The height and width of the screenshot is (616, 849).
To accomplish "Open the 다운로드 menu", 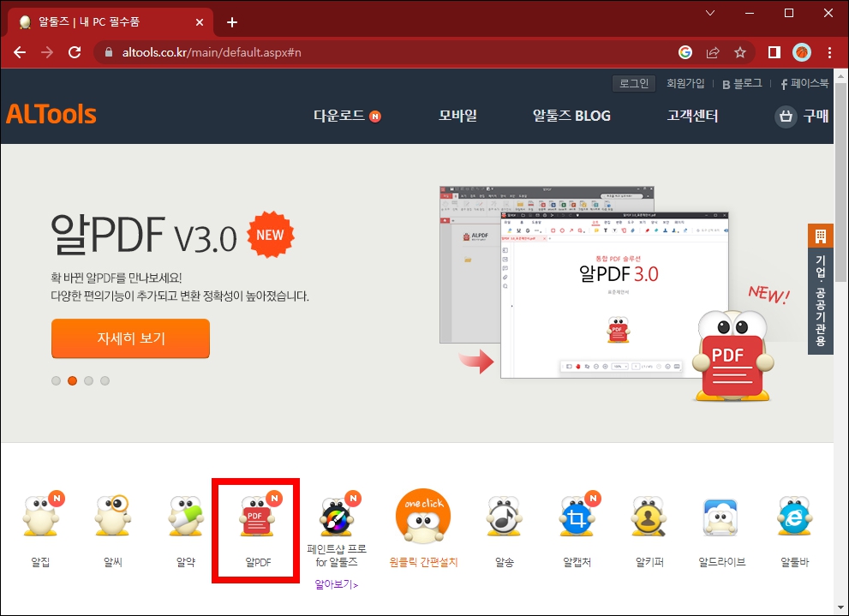I will (x=342, y=116).
